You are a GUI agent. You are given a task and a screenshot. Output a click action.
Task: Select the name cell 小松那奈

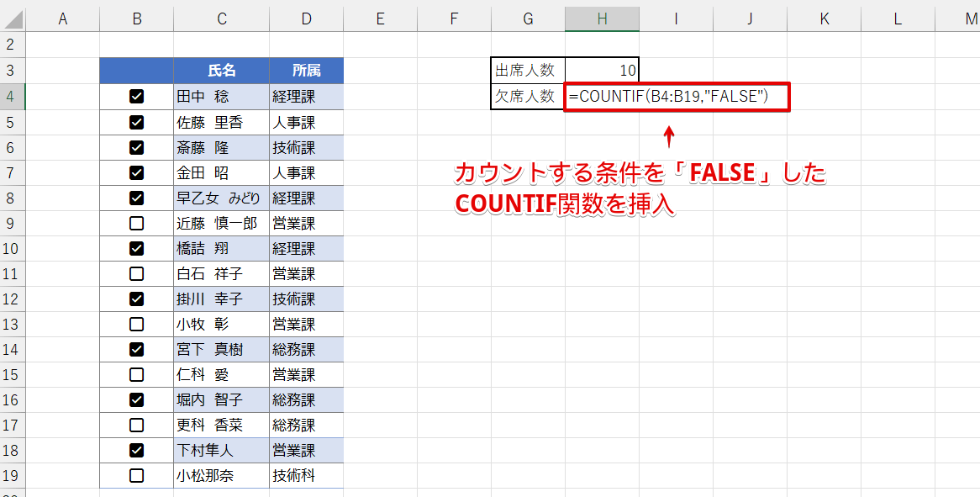(222, 475)
